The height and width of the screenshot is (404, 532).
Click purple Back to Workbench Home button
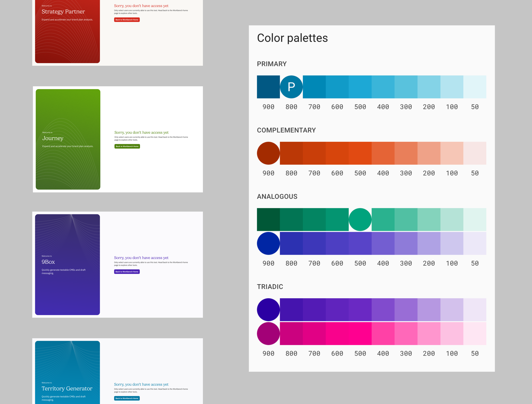click(127, 272)
